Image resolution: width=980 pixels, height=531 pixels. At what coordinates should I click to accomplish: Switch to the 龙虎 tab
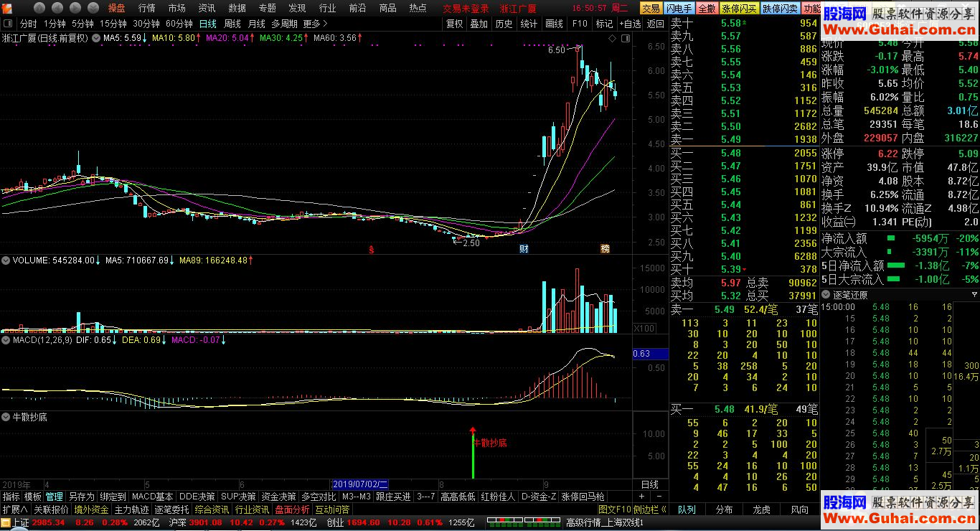point(761,509)
